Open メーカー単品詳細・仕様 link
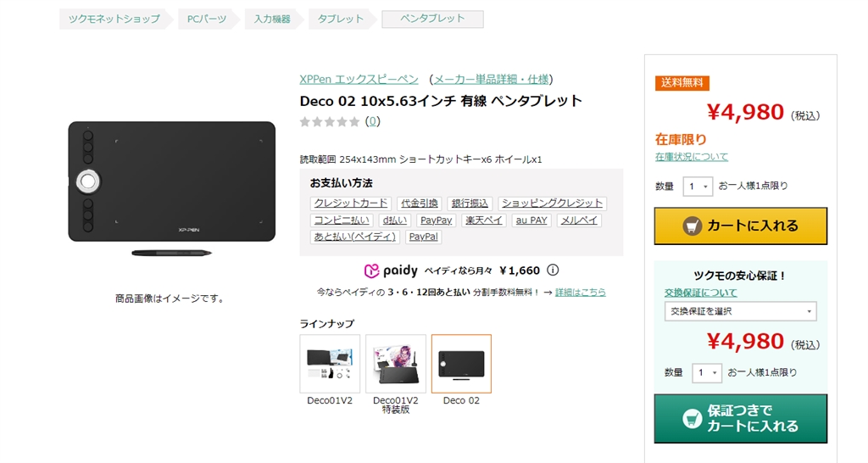This screenshot has height=463, width=868. tap(491, 79)
